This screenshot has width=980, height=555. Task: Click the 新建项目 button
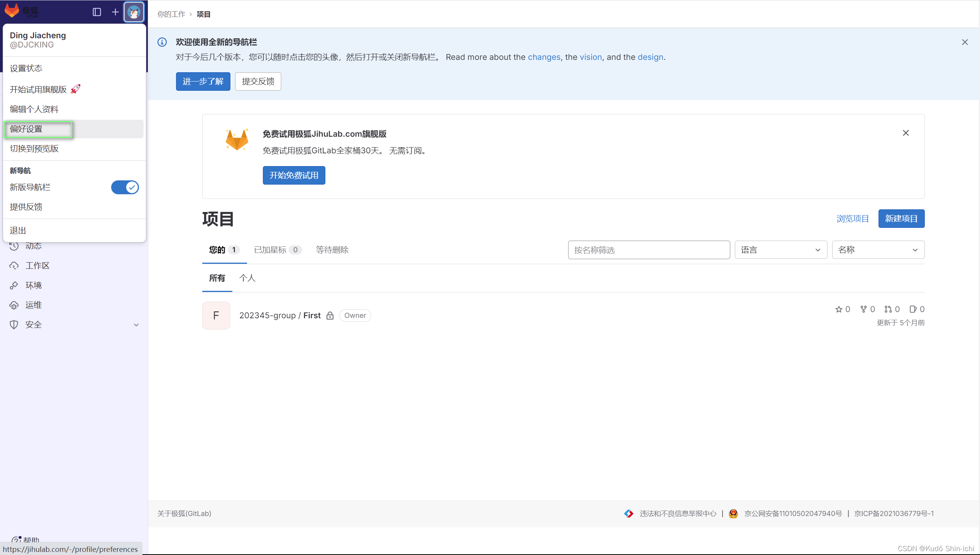click(901, 218)
